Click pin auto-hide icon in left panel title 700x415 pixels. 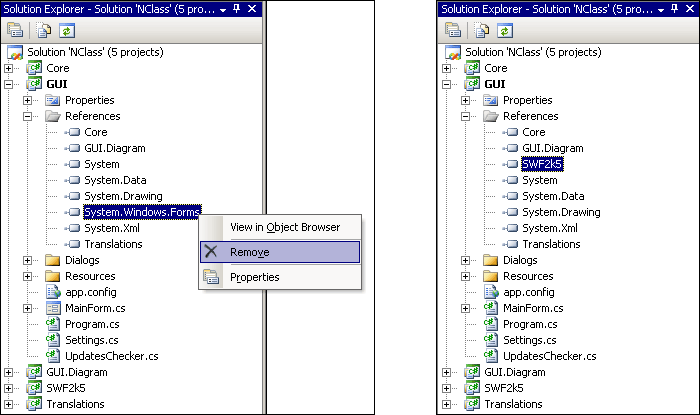click(237, 9)
